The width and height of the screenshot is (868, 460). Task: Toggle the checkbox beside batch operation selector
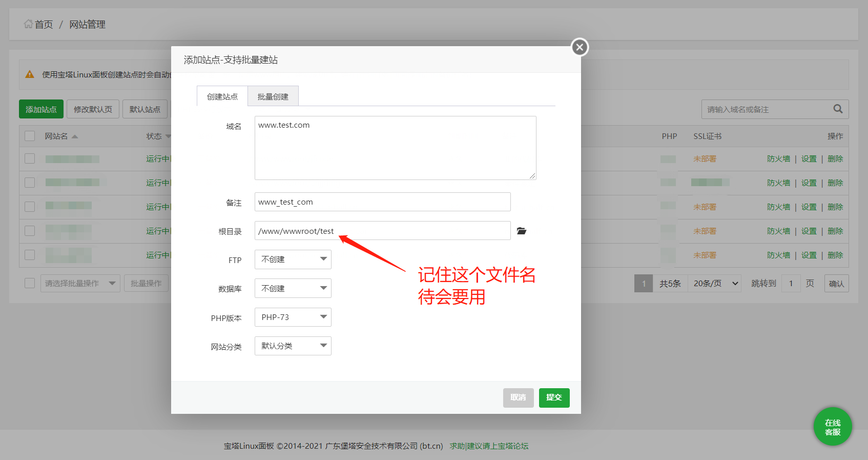click(x=30, y=283)
